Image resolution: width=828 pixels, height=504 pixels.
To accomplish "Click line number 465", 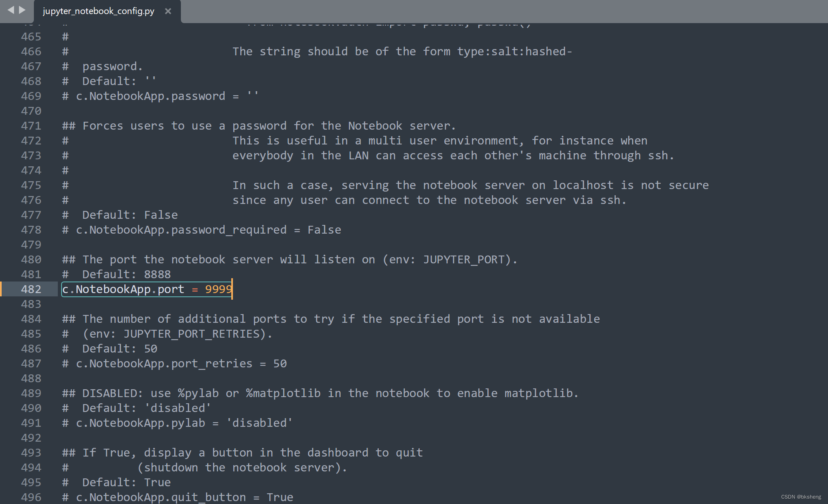I will 31,36.
